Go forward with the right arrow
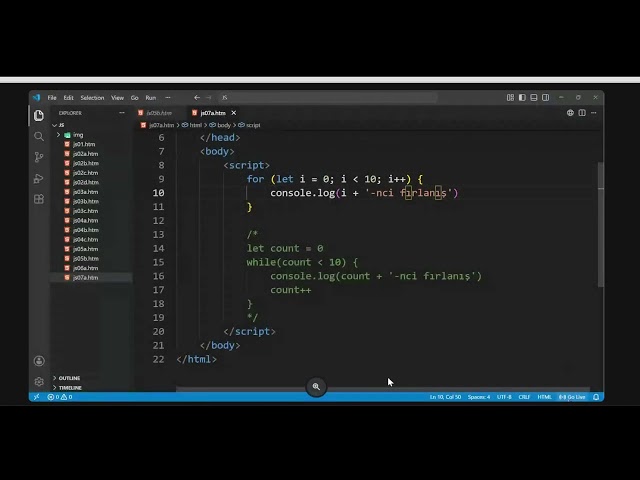This screenshot has height=480, width=640. [209, 98]
